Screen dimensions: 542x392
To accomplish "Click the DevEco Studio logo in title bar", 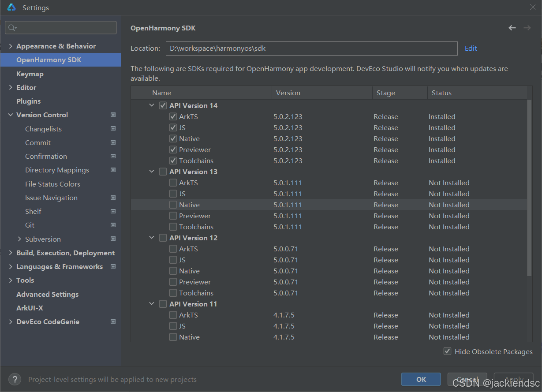I will (11, 7).
